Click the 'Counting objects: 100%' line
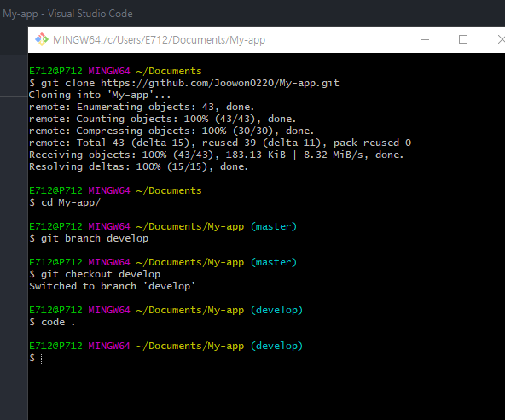The width and height of the screenshot is (505, 420). pyautogui.click(x=162, y=119)
